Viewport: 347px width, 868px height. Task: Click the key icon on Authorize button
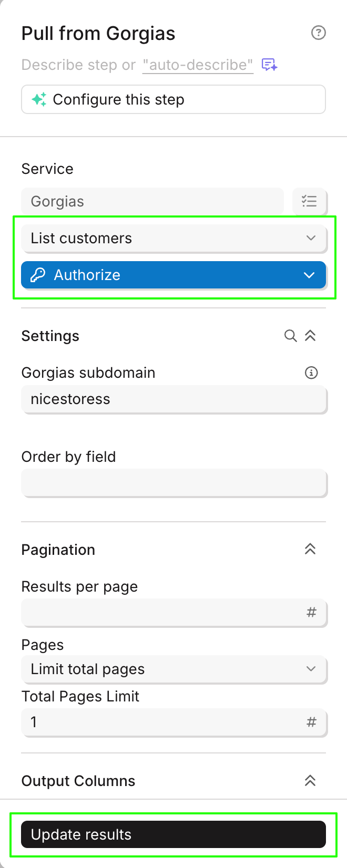(38, 275)
